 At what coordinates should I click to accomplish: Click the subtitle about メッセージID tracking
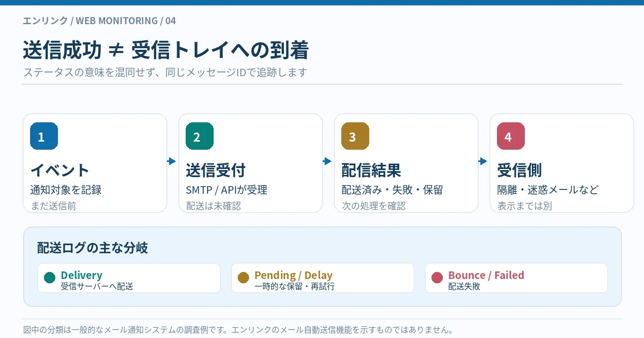coord(165,72)
